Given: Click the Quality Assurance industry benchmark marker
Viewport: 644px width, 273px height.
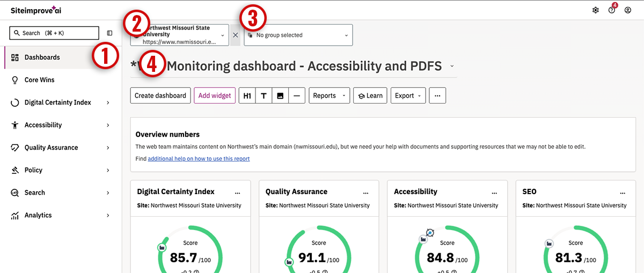Looking at the screenshot, I should [289, 262].
